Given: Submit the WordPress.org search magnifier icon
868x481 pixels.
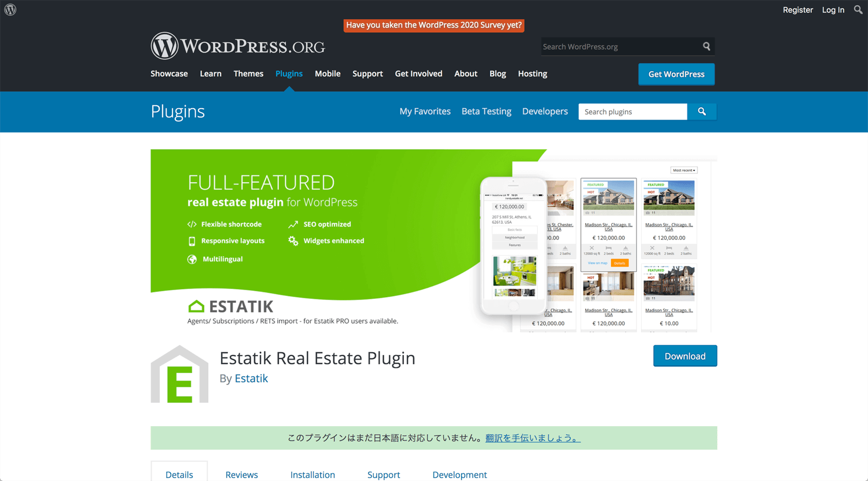Looking at the screenshot, I should 707,46.
